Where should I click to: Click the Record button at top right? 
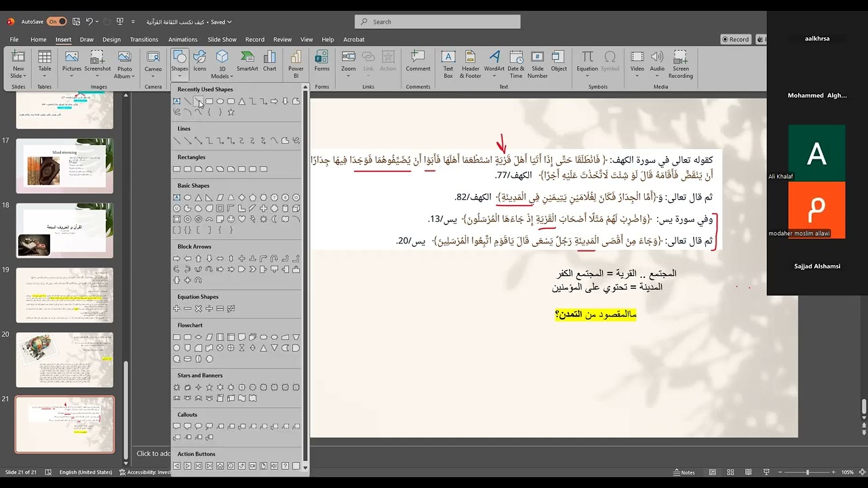click(735, 39)
